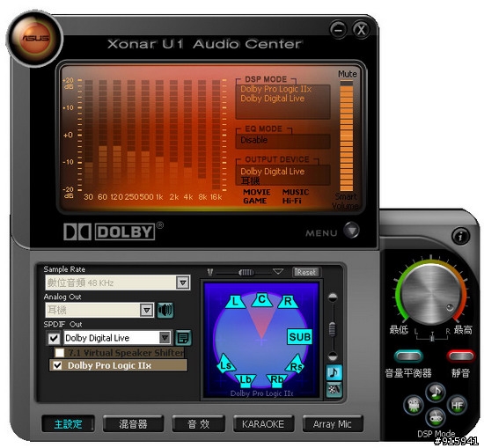This screenshot has height=448, width=484.
Task: Click the DSP MODE display box
Action: coord(282,101)
